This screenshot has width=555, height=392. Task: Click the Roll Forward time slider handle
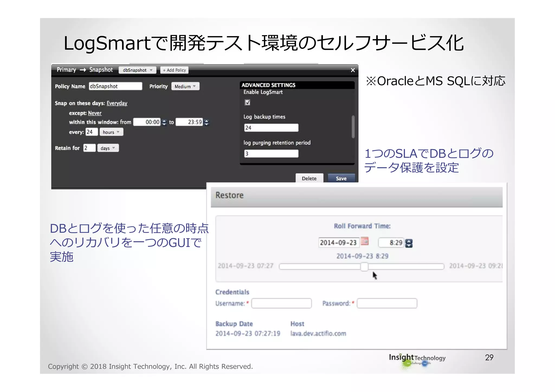click(364, 267)
